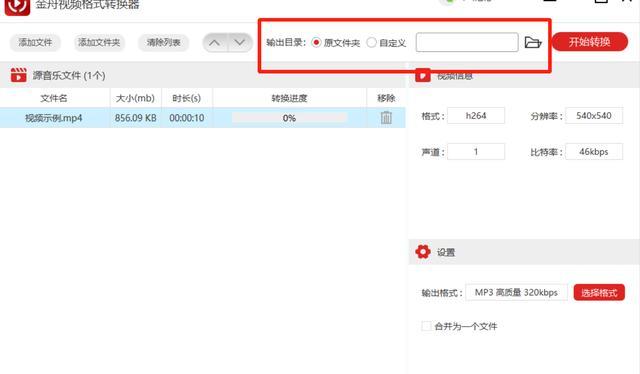Enable the 合并为一个文件 checkbox
The width and height of the screenshot is (640, 374).
point(426,326)
